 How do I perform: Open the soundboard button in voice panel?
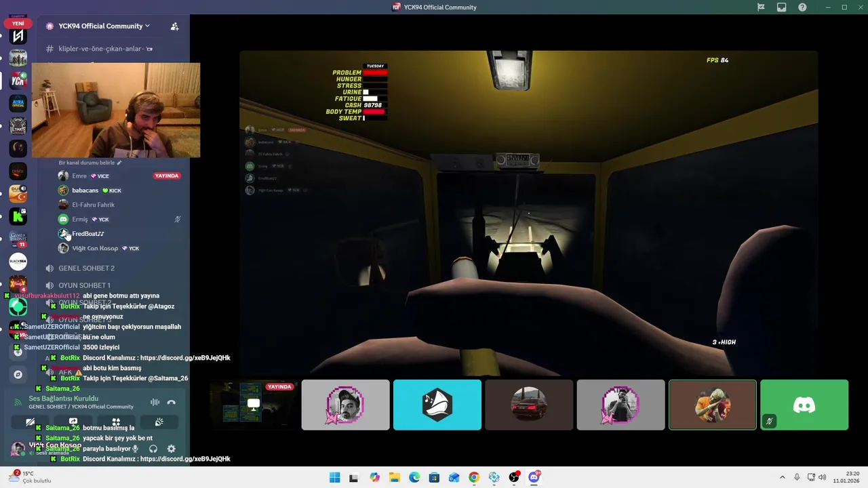coord(159,422)
